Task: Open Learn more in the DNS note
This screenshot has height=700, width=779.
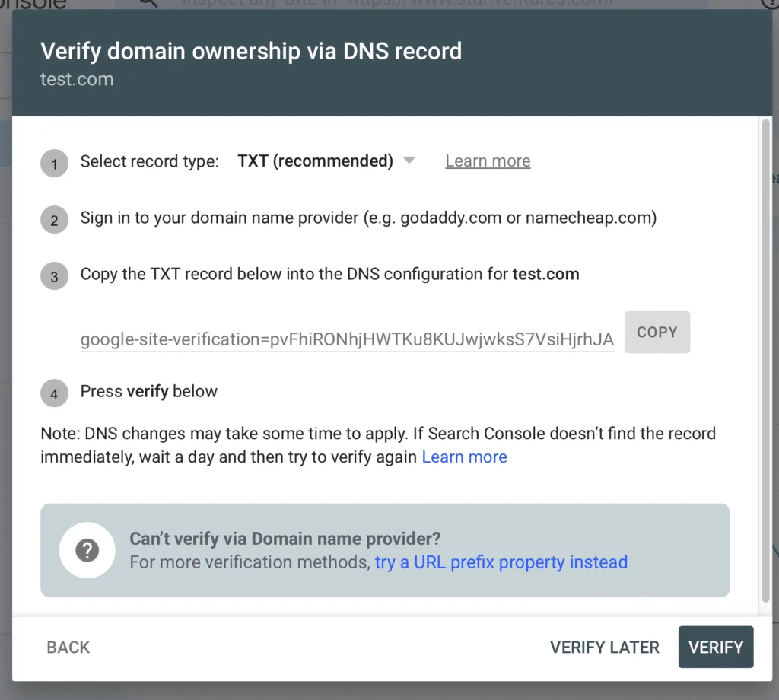Action: click(x=464, y=457)
